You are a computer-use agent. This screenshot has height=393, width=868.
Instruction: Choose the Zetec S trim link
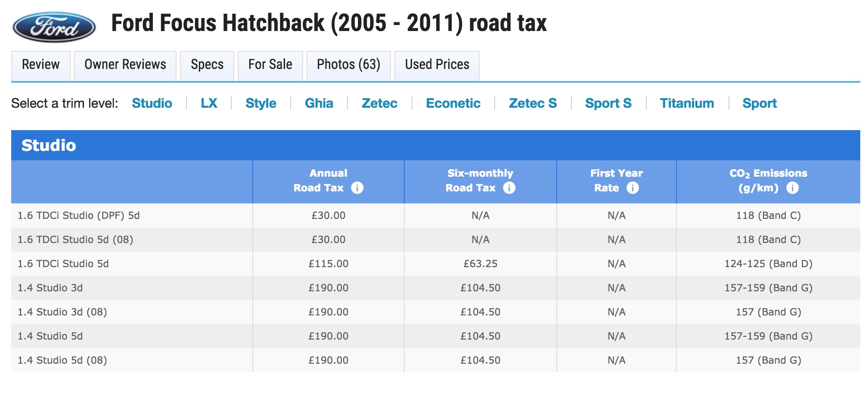(x=533, y=103)
